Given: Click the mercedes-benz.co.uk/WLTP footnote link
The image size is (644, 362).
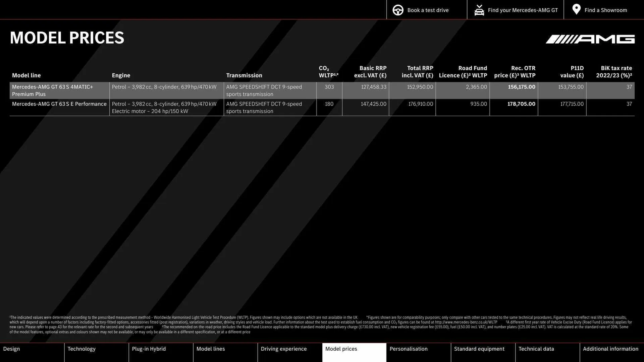Looking at the screenshot, I should click(466, 322).
